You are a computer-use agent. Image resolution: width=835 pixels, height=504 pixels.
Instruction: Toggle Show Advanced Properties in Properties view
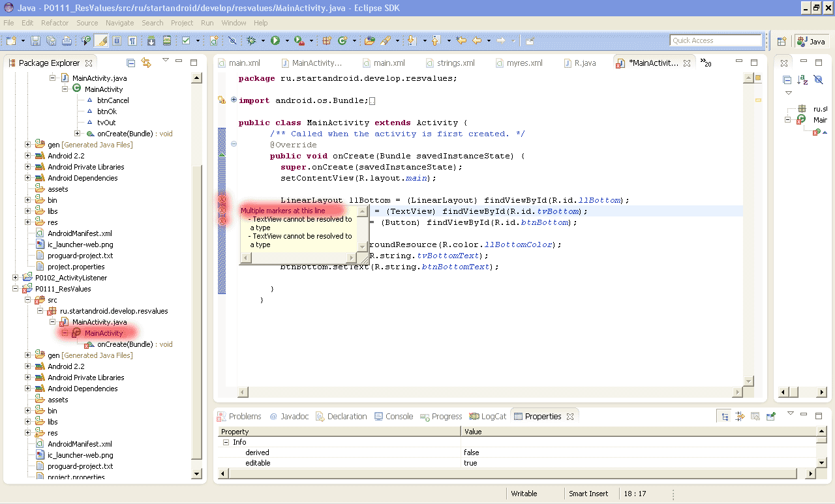pyautogui.click(x=740, y=416)
